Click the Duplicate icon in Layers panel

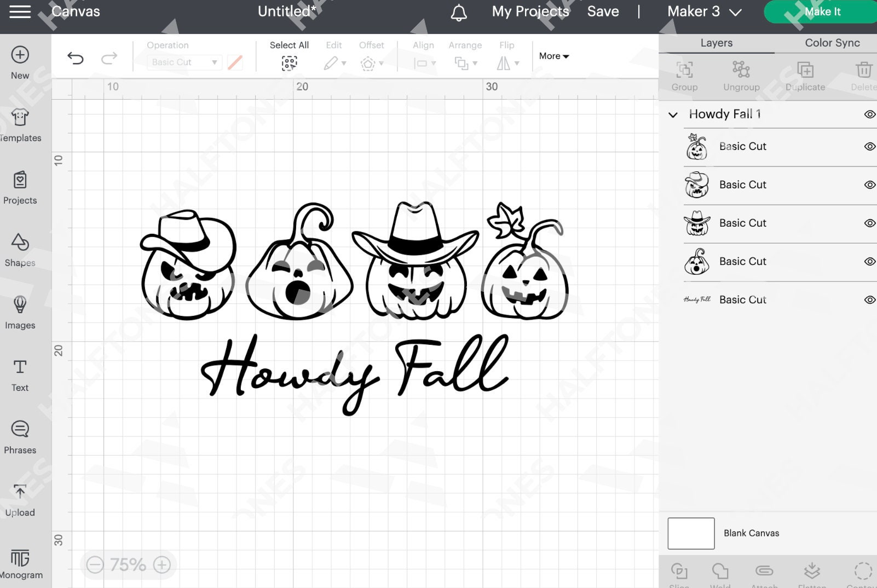[805, 76]
